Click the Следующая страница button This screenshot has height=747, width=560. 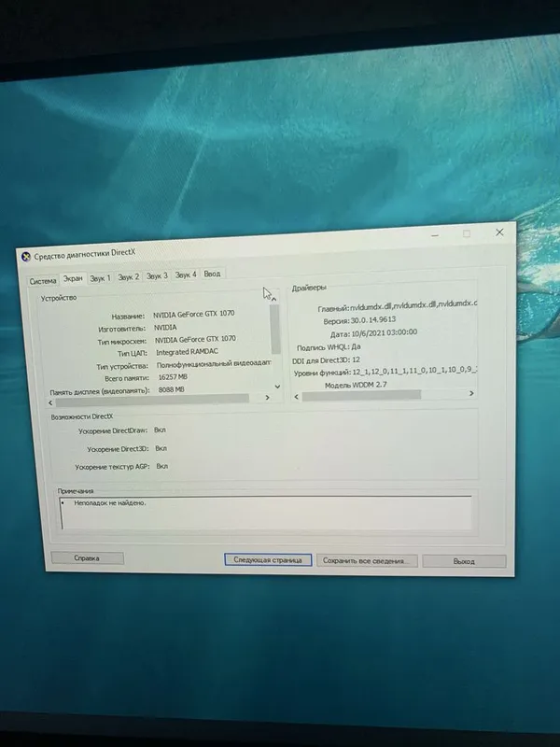(x=268, y=559)
